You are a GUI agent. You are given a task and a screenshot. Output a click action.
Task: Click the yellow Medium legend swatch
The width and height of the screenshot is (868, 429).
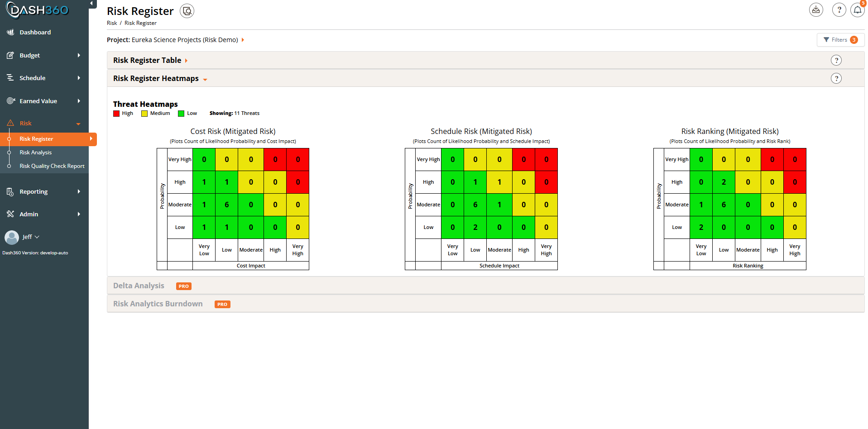(144, 114)
